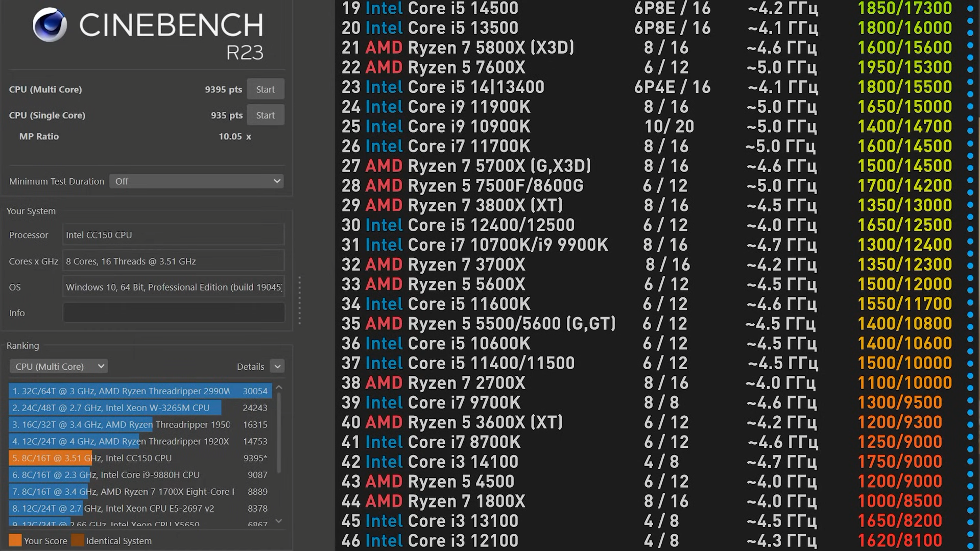Click the Core i7 8700K name
The width and height of the screenshot is (980, 551).
(464, 442)
